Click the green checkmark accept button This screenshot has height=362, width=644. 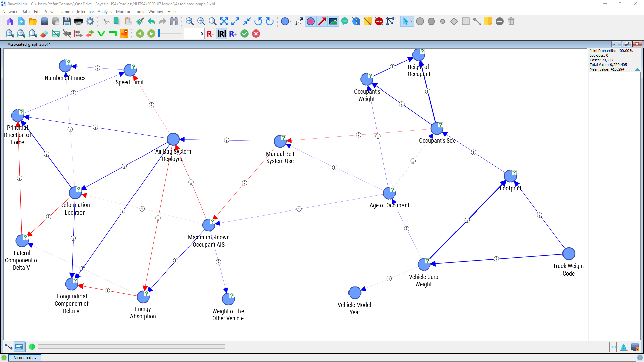click(245, 34)
